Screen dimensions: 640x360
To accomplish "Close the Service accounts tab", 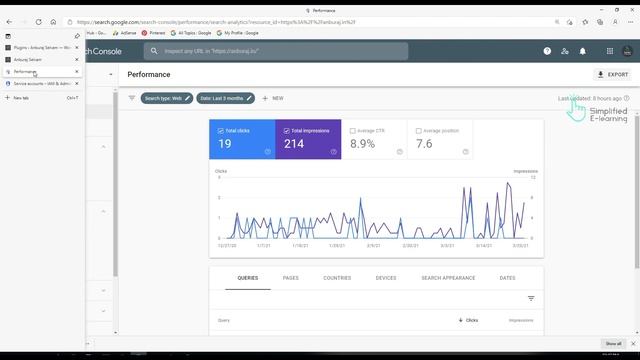I will (77, 83).
